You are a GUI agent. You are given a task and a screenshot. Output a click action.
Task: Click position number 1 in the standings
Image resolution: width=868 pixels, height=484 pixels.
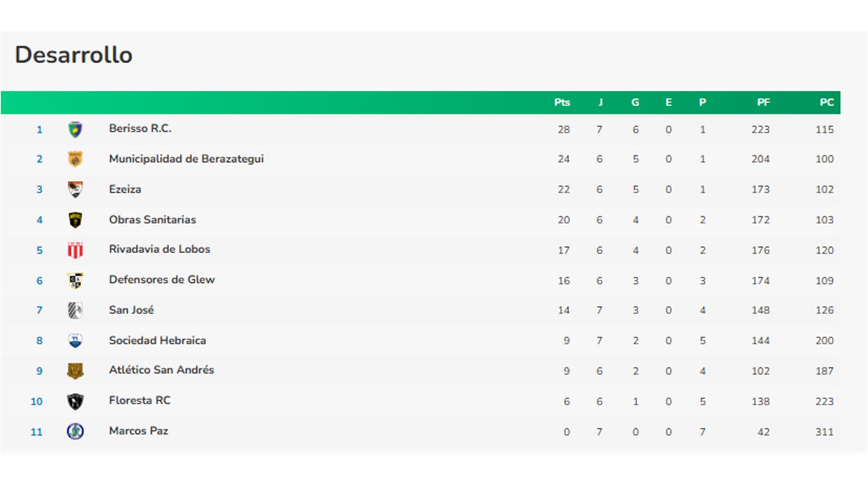coord(40,130)
